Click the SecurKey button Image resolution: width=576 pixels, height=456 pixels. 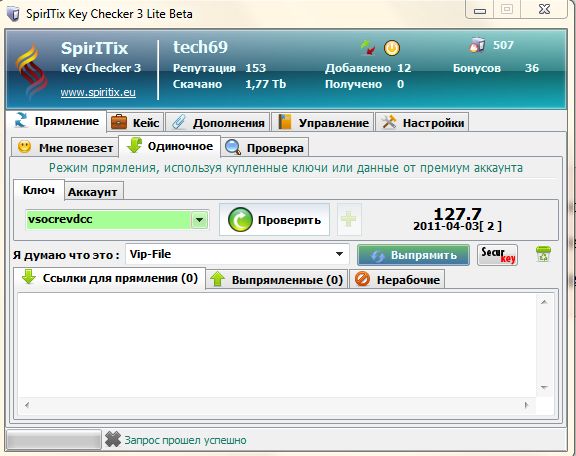point(497,255)
